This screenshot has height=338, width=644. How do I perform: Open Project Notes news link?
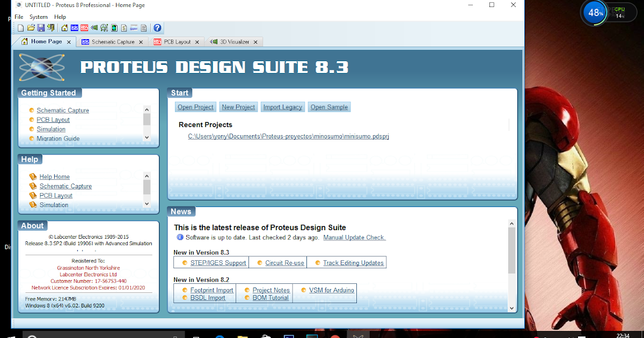[x=271, y=290]
